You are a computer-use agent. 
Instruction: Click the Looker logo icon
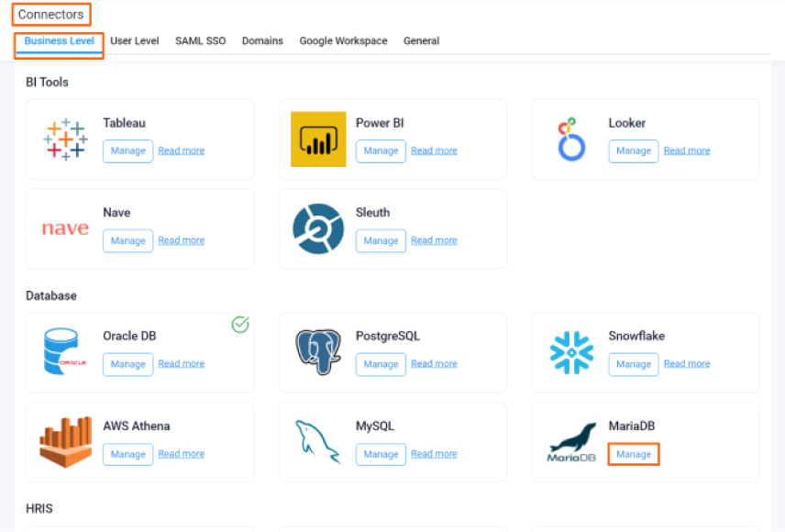571,139
